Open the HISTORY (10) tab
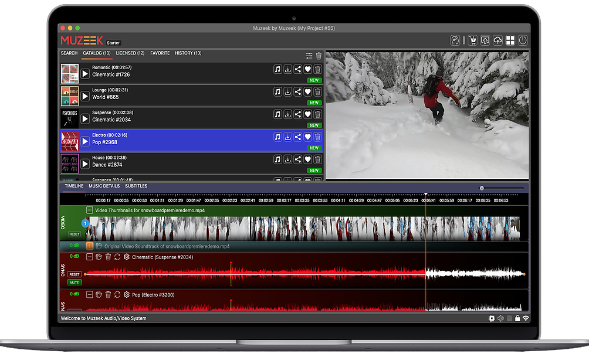This screenshot has width=589, height=364. [188, 53]
